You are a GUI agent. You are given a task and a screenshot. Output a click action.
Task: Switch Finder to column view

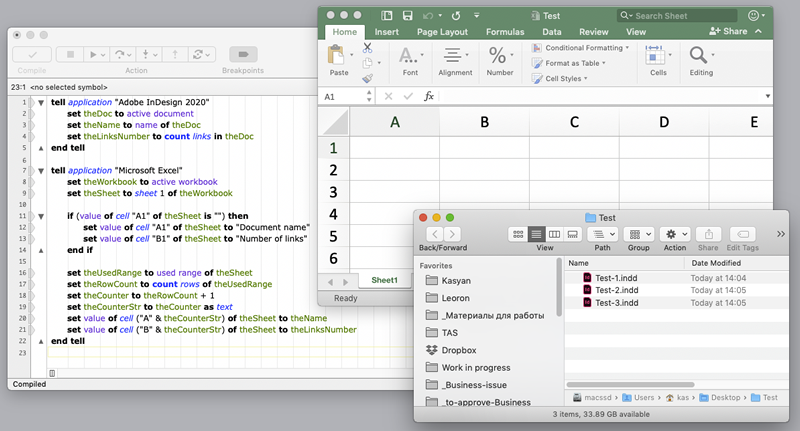554,234
